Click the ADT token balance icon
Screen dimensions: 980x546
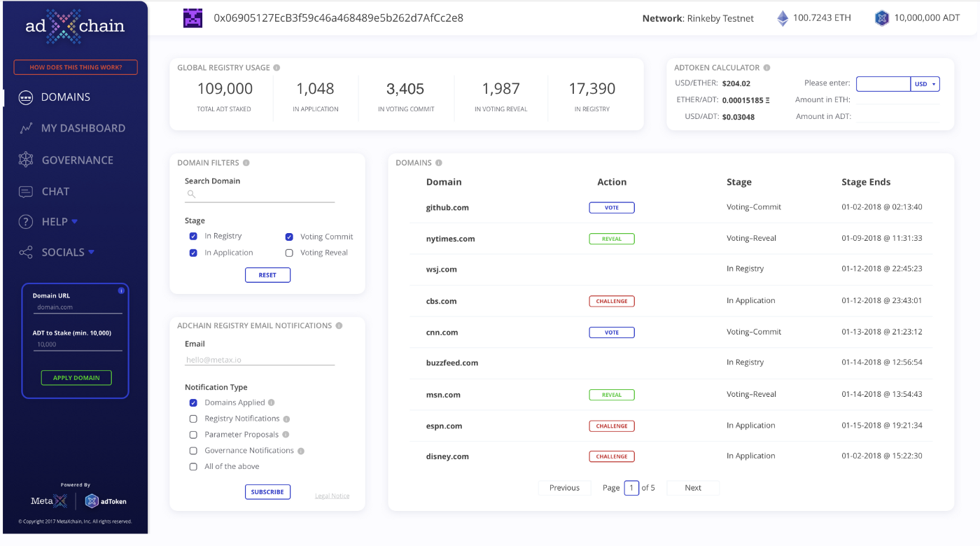(x=882, y=18)
